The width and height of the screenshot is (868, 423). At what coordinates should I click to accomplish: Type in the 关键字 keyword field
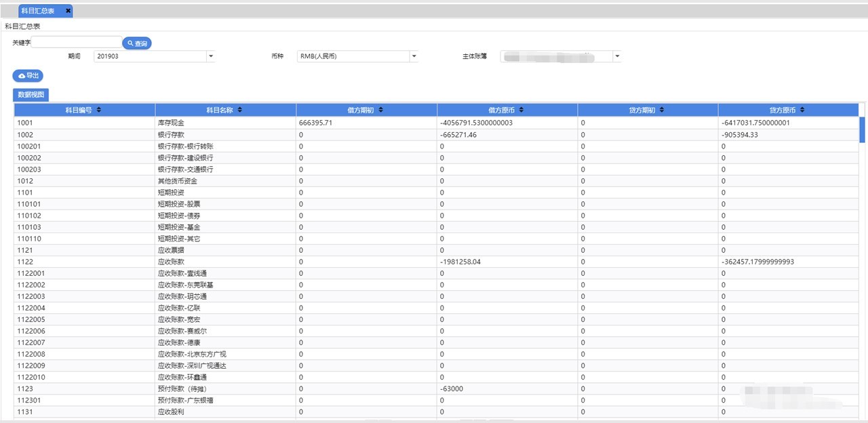[76, 42]
